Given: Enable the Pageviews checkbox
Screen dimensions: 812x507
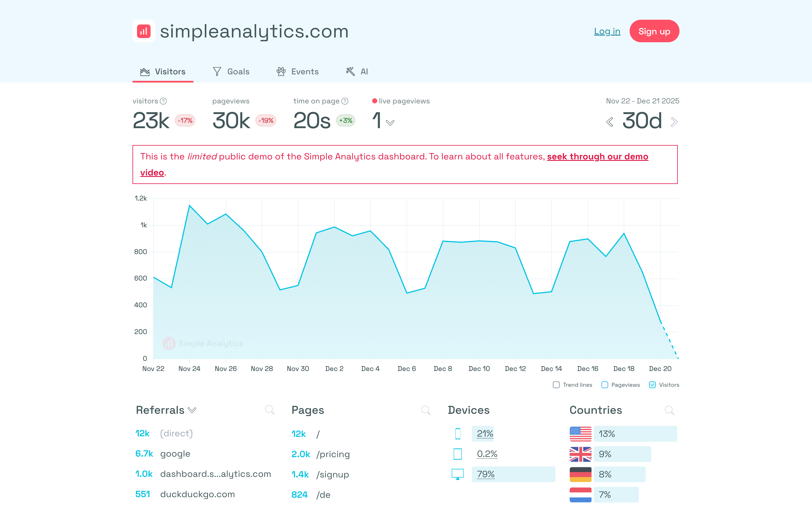Looking at the screenshot, I should pyautogui.click(x=605, y=385).
